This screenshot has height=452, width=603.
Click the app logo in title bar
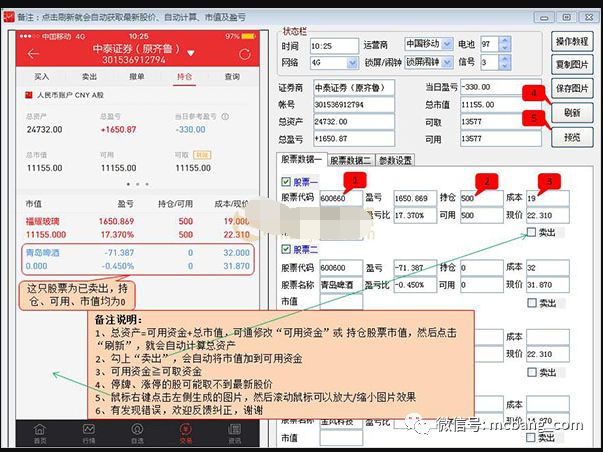(9, 17)
